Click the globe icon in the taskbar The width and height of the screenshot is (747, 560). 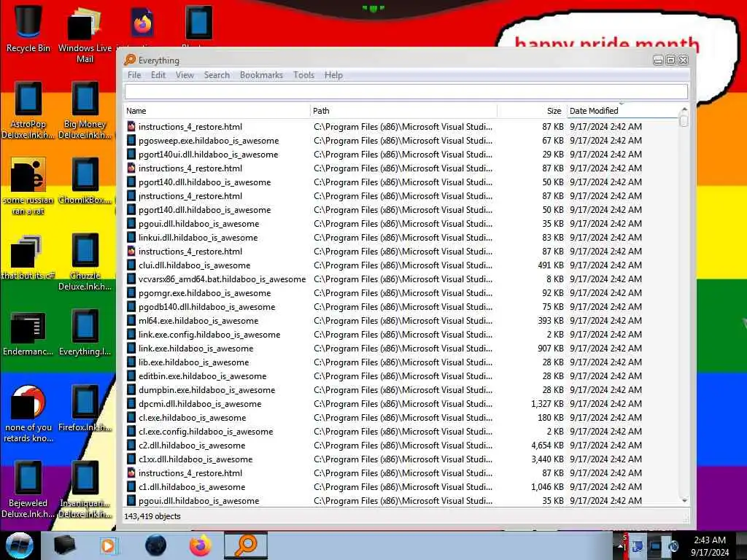155,545
